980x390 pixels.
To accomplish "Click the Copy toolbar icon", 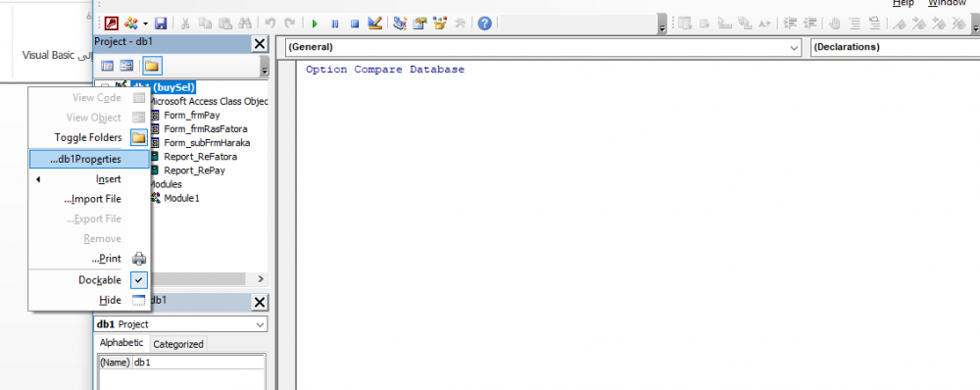I will click(205, 24).
